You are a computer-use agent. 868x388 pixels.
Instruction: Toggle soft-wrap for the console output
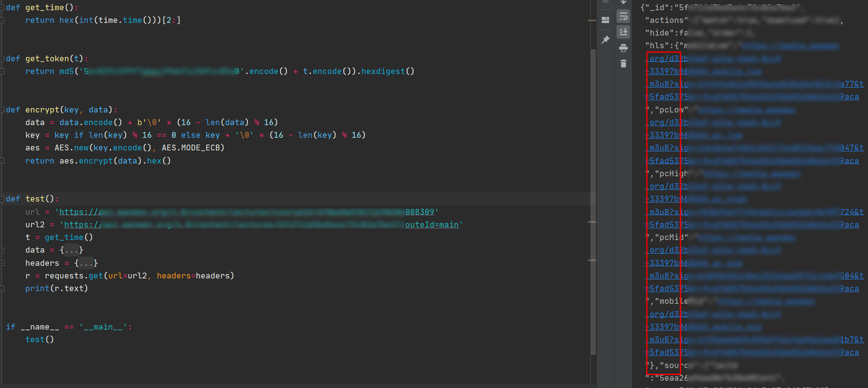pos(623,17)
